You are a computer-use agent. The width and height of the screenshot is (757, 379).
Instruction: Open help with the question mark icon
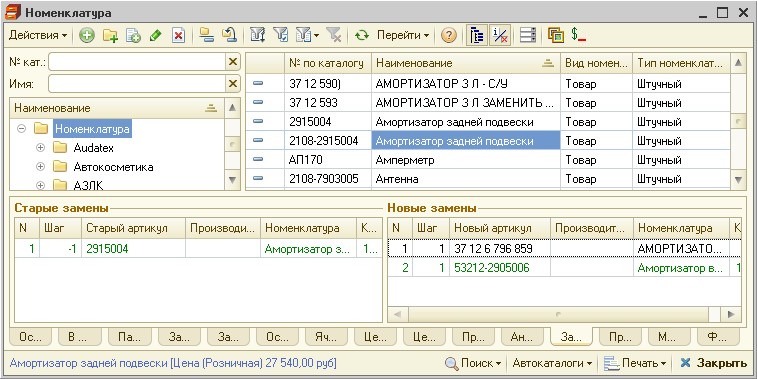(449, 35)
